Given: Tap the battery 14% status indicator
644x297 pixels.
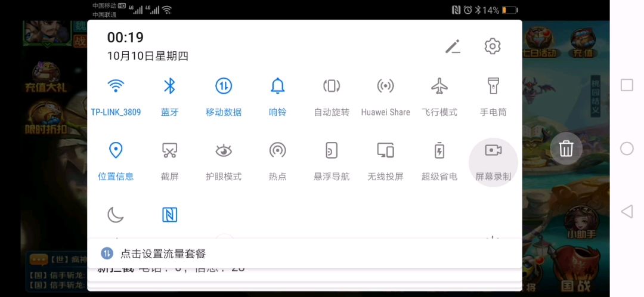Looking at the screenshot, I should click(x=500, y=10).
